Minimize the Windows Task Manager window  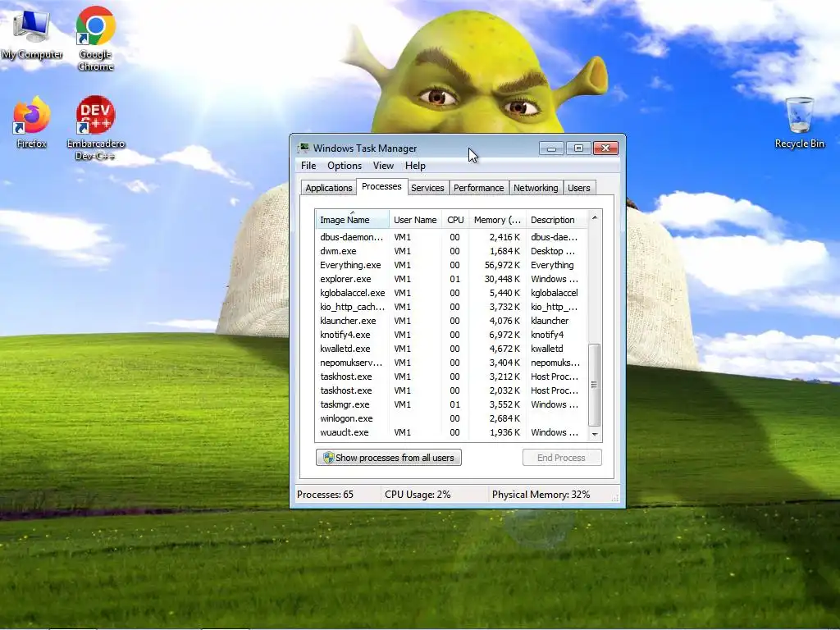tap(551, 148)
